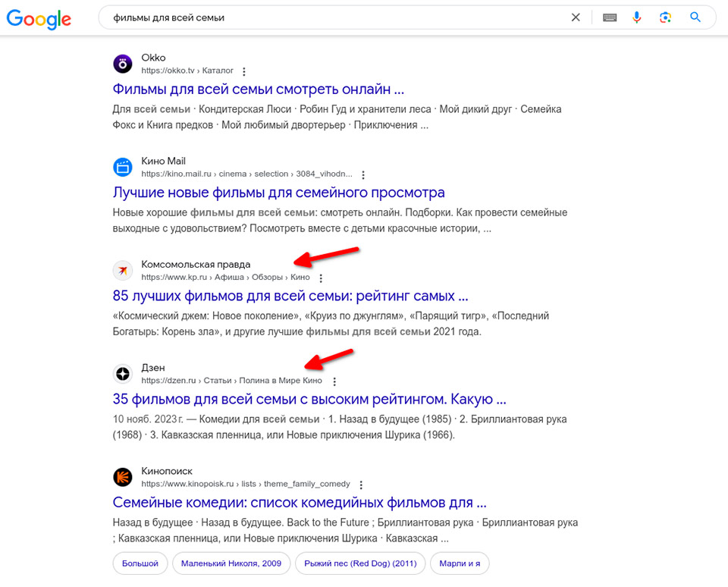Open "Семейные комедии: список комедийных фильмов" link
728x587 pixels.
[300, 503]
